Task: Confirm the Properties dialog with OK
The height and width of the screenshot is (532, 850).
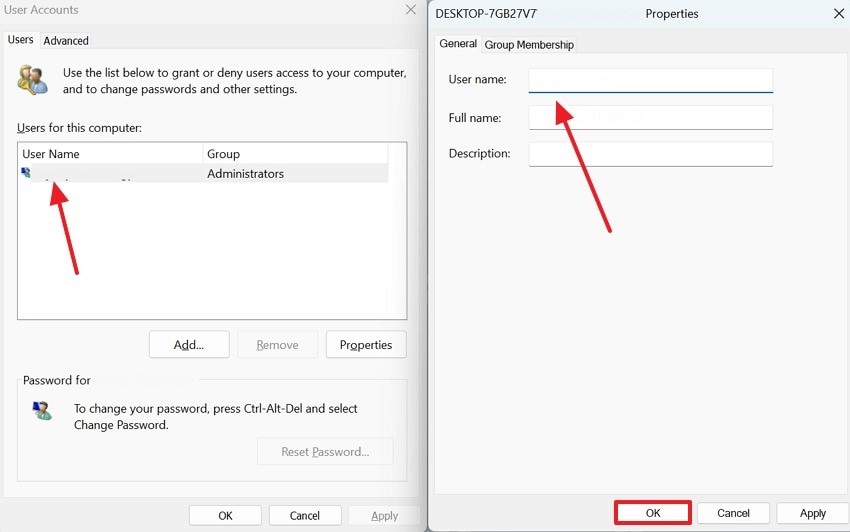Action: [653, 513]
